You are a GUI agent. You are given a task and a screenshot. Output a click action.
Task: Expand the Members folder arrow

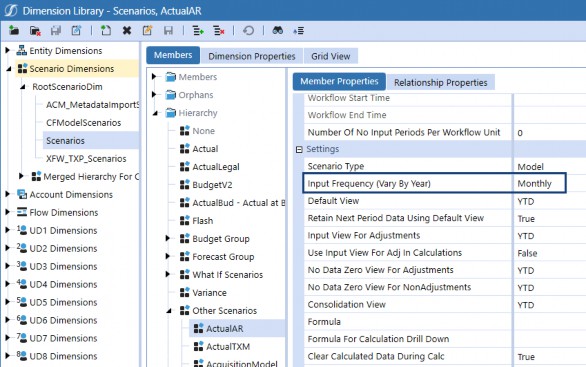tap(154, 77)
